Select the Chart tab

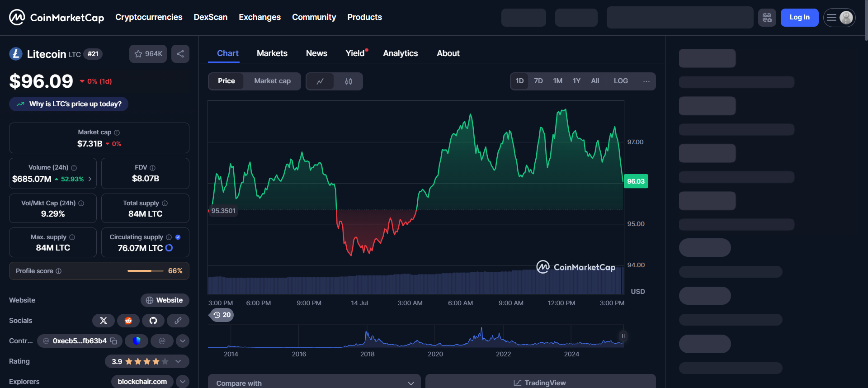[228, 53]
